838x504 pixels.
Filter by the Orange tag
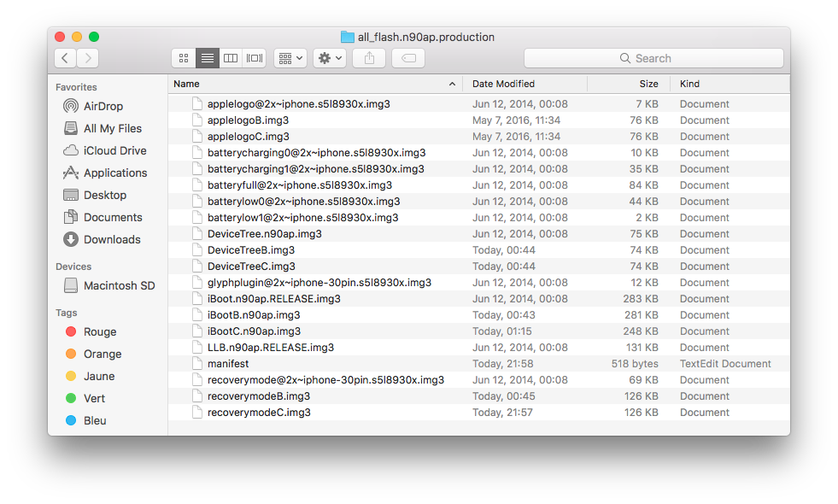[x=93, y=354]
